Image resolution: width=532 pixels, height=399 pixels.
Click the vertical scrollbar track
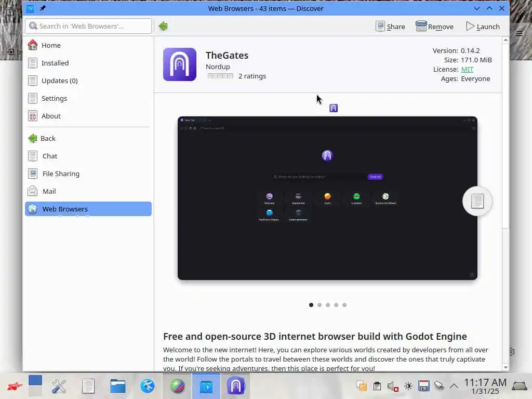click(x=506, y=295)
